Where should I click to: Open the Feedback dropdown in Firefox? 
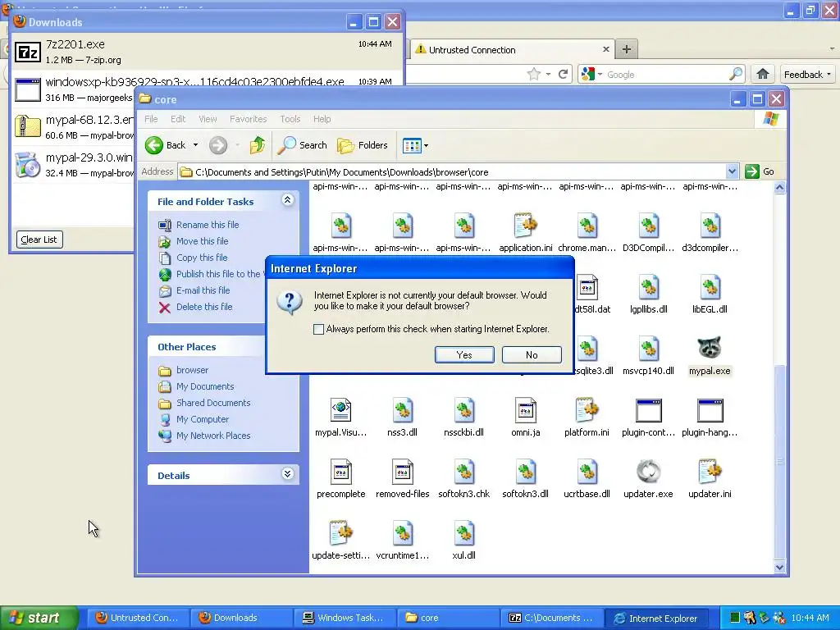coord(807,75)
